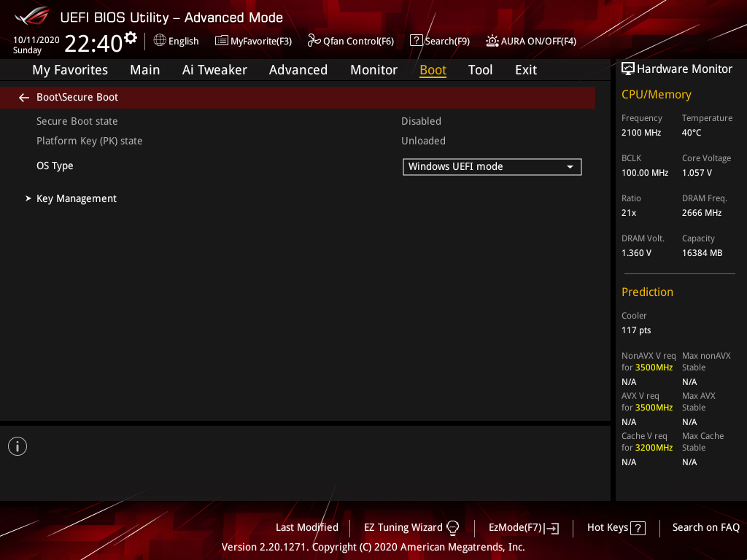
Task: Click the back arrow beside Boot\Secure Boot
Action: tap(24, 98)
